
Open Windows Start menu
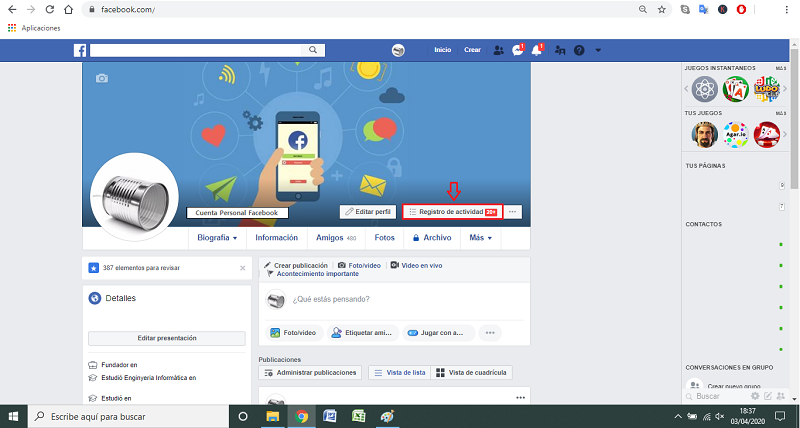coord(13,416)
